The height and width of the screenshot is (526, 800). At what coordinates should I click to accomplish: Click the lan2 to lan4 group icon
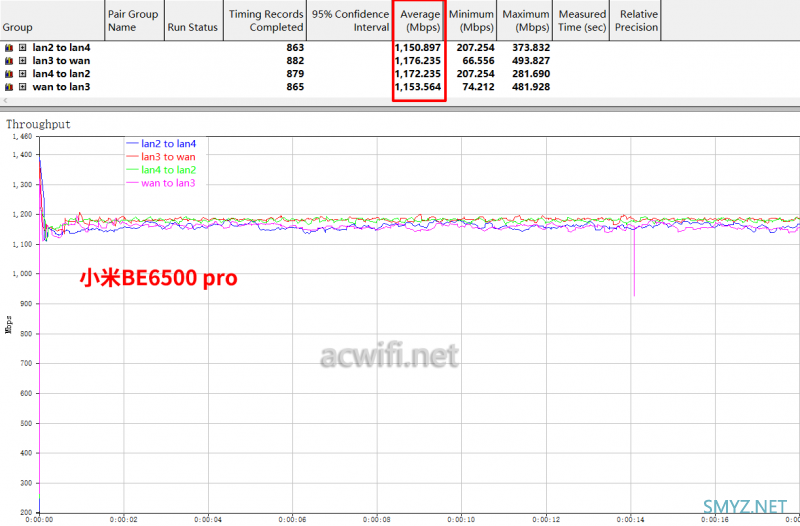(x=9, y=48)
